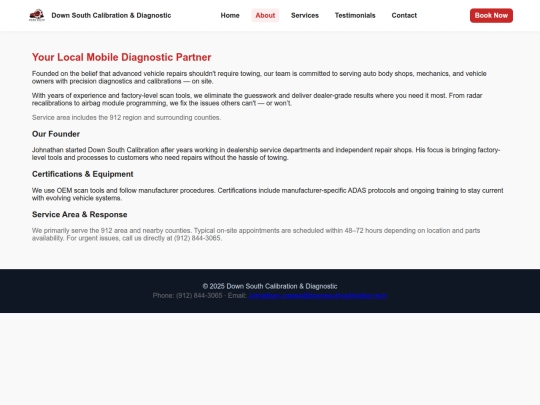Open the Testimonials nav item
Screen dimensions: 540x405
tap(355, 15)
